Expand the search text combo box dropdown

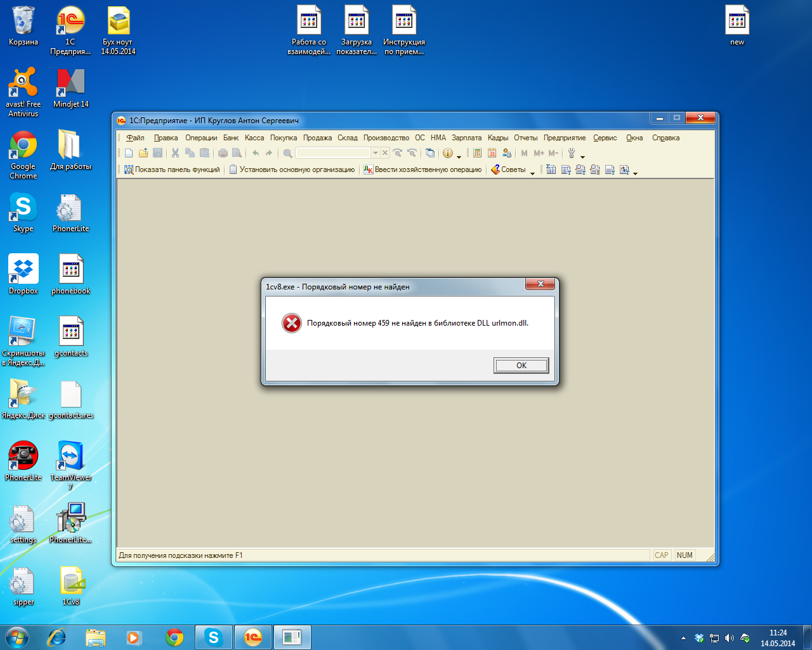tap(375, 153)
